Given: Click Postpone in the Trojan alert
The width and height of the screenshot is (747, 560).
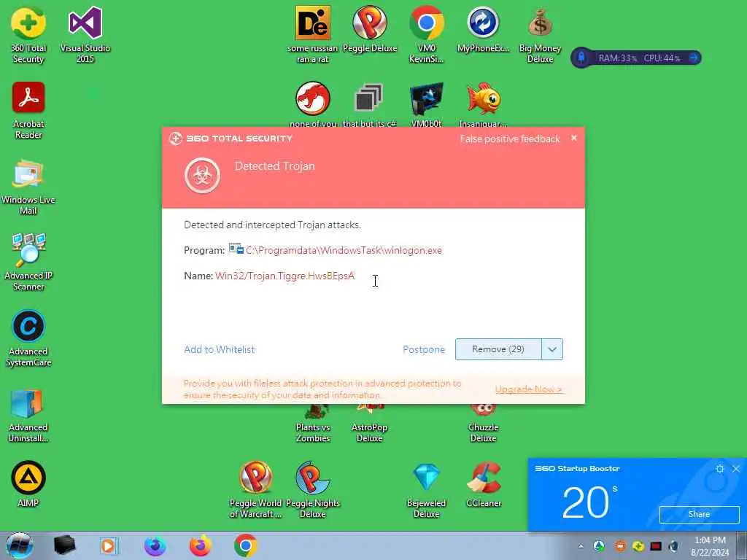Looking at the screenshot, I should pos(424,349).
